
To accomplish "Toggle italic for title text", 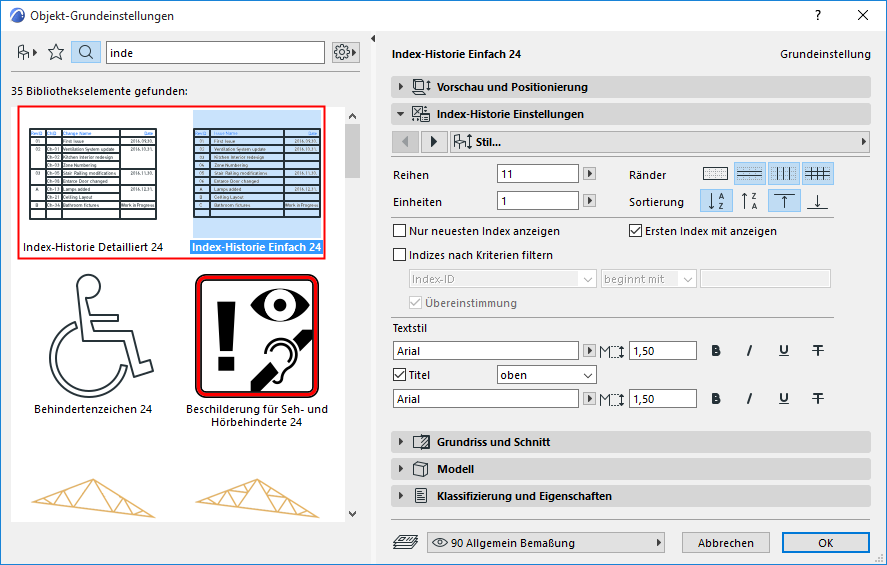I will (750, 399).
